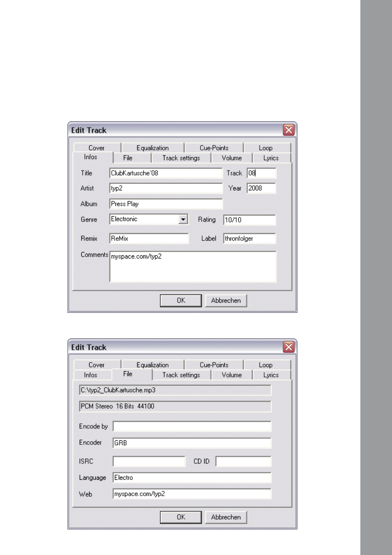This screenshot has height=555, width=392.
Task: Click the empty ISRC field
Action: [149, 461]
